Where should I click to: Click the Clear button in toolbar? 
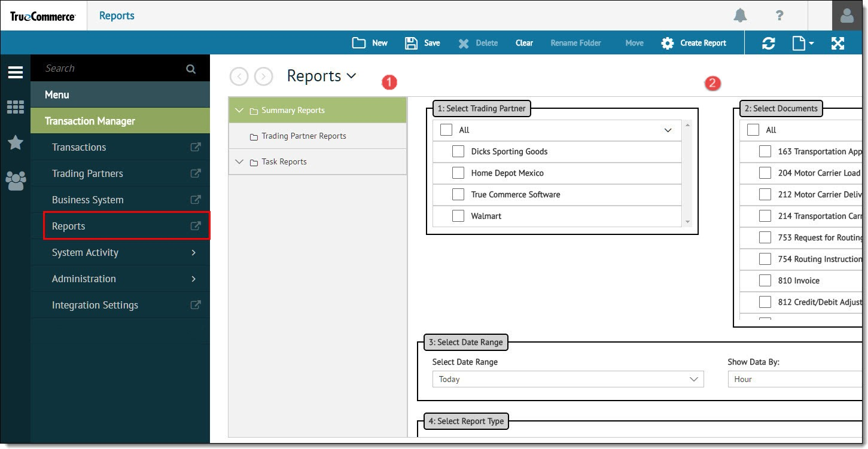click(524, 42)
